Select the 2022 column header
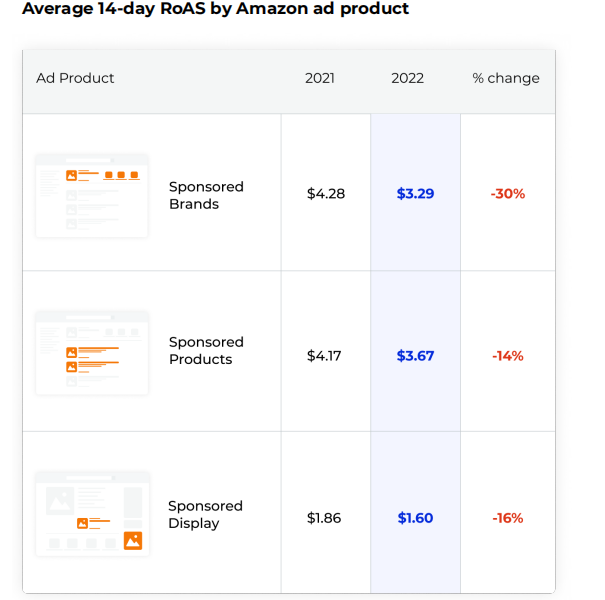 pos(407,78)
